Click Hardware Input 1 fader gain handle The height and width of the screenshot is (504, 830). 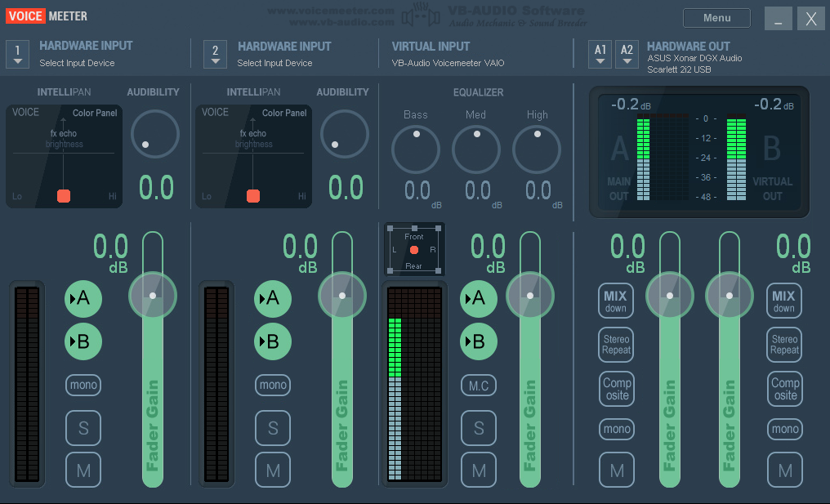click(153, 296)
